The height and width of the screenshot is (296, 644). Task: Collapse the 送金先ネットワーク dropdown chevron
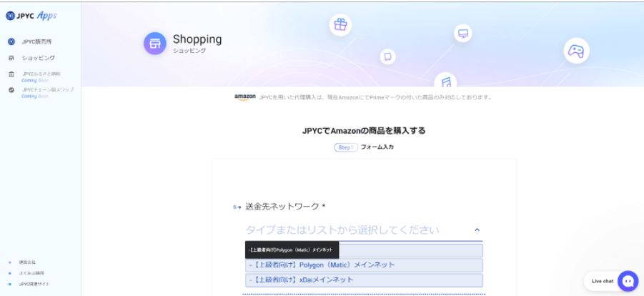[x=477, y=230]
